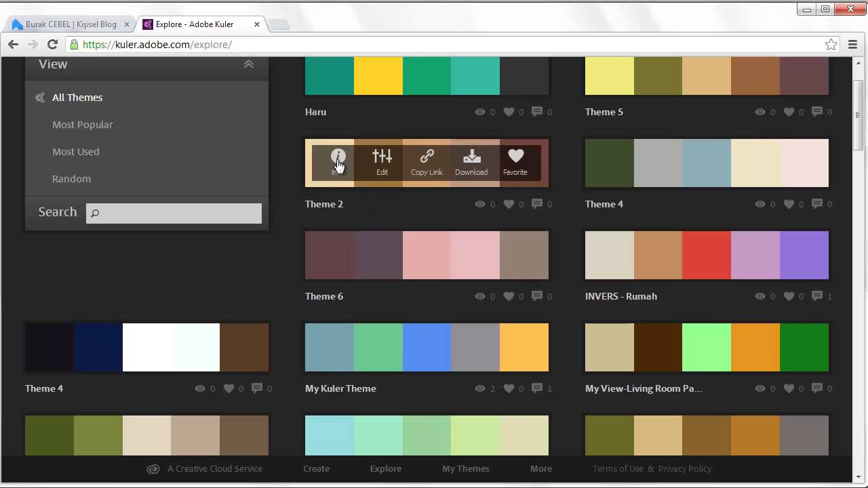Click the Edit sliders icon on Theme 2
This screenshot has height=488, width=868.
(382, 157)
